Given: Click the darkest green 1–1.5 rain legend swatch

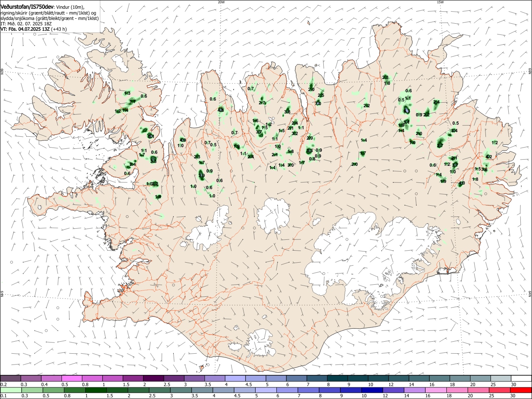Looking at the screenshot, I should (x=96, y=390).
